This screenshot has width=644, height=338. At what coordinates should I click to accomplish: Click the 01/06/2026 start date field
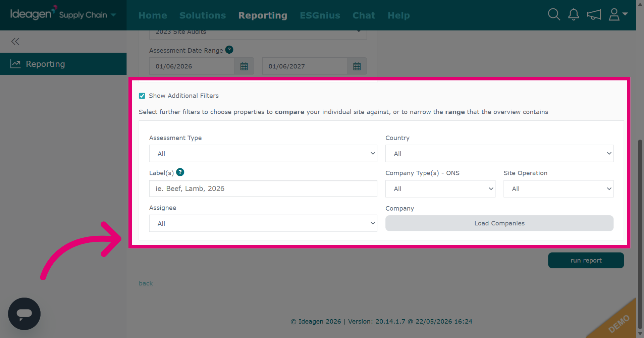[x=192, y=66]
